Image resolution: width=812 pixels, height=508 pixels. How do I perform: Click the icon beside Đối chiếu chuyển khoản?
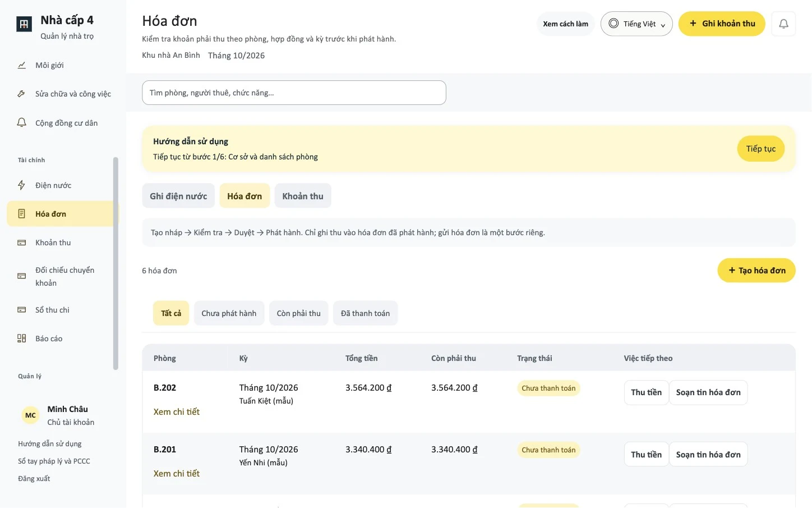(22, 276)
